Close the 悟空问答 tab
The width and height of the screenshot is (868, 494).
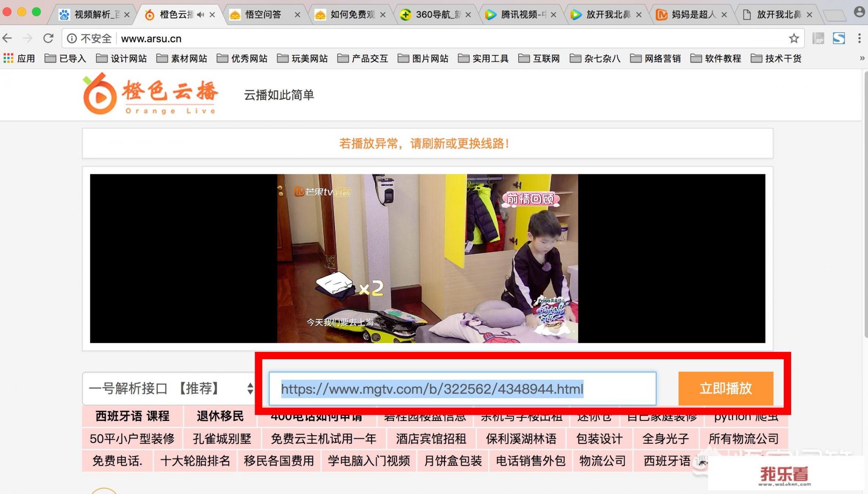(x=298, y=15)
